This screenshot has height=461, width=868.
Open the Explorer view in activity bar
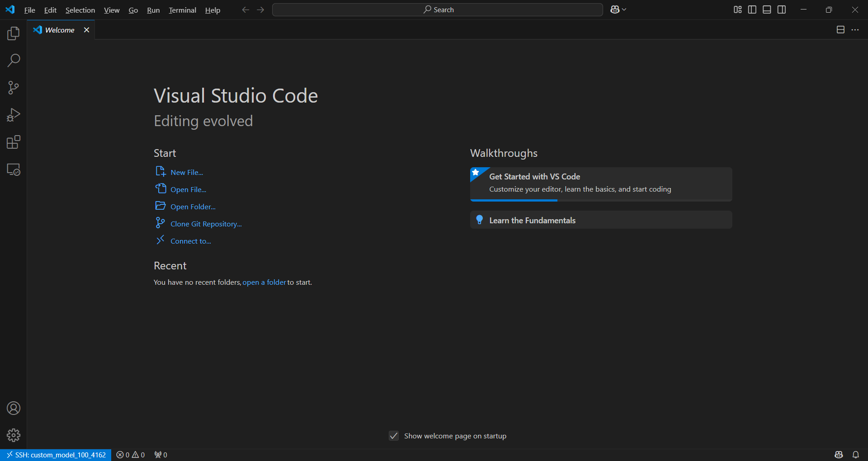coord(14,33)
